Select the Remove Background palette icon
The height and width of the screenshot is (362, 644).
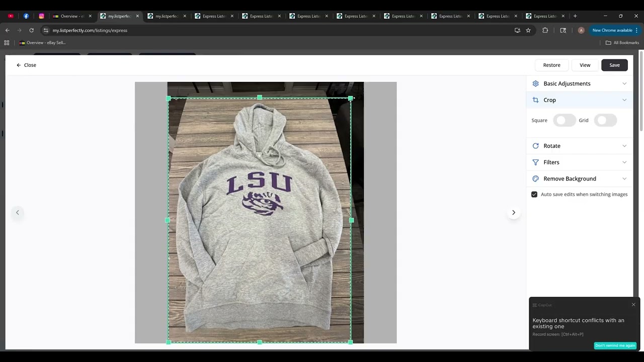(535, 178)
